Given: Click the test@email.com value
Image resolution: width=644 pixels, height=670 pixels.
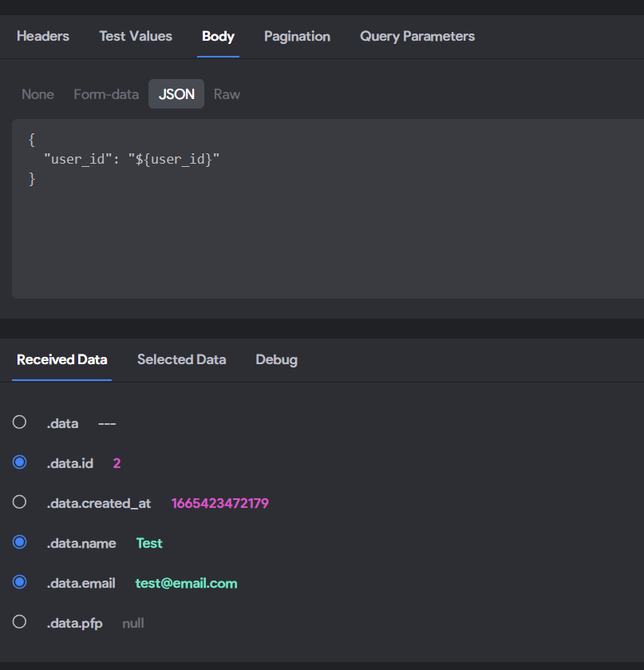Looking at the screenshot, I should pyautogui.click(x=186, y=583).
